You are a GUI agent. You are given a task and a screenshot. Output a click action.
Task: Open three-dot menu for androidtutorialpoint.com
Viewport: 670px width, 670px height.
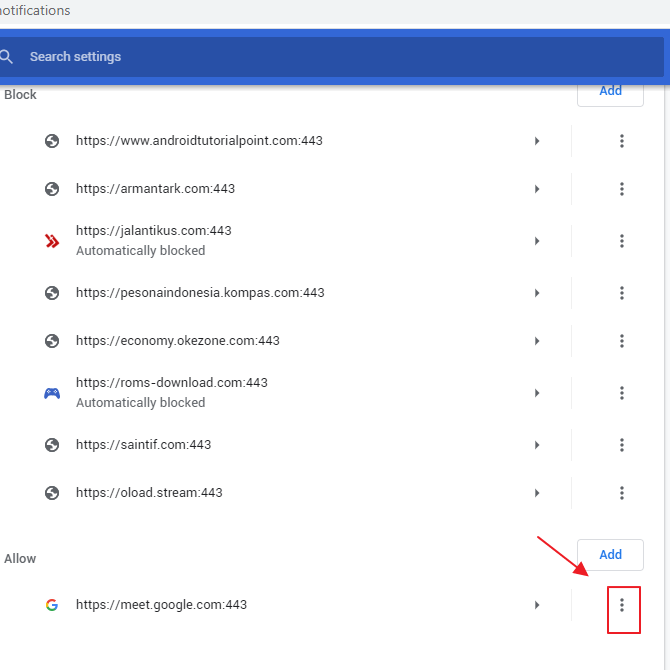[x=621, y=141]
